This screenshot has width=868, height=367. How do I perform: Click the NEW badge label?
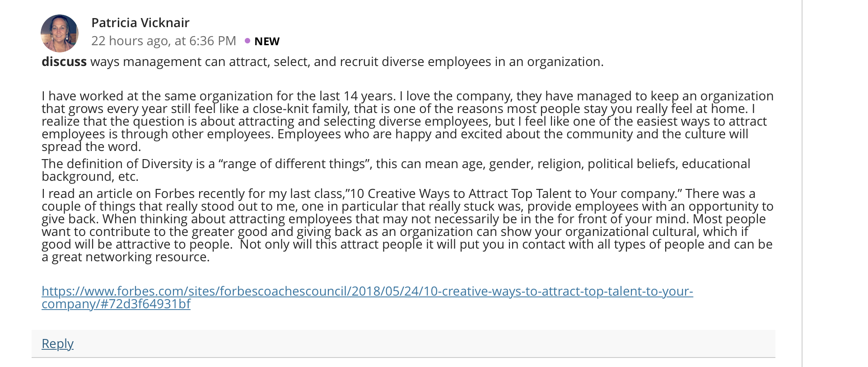(x=267, y=41)
